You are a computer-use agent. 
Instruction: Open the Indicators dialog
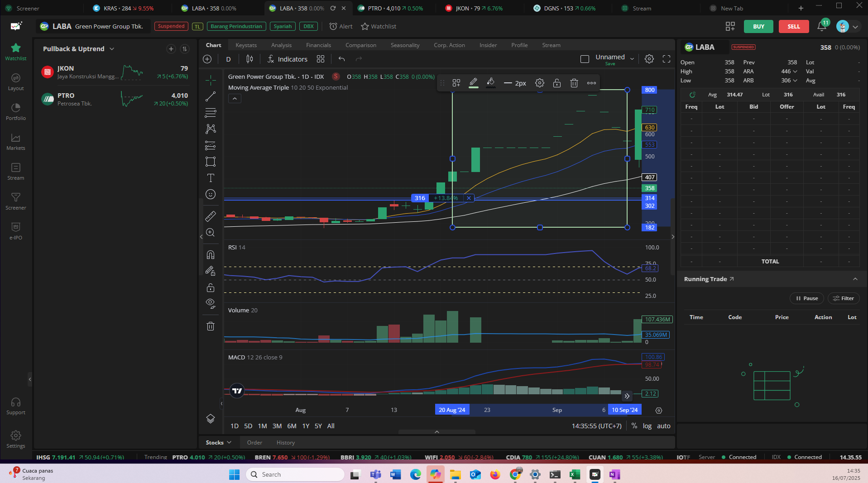pyautogui.click(x=287, y=59)
